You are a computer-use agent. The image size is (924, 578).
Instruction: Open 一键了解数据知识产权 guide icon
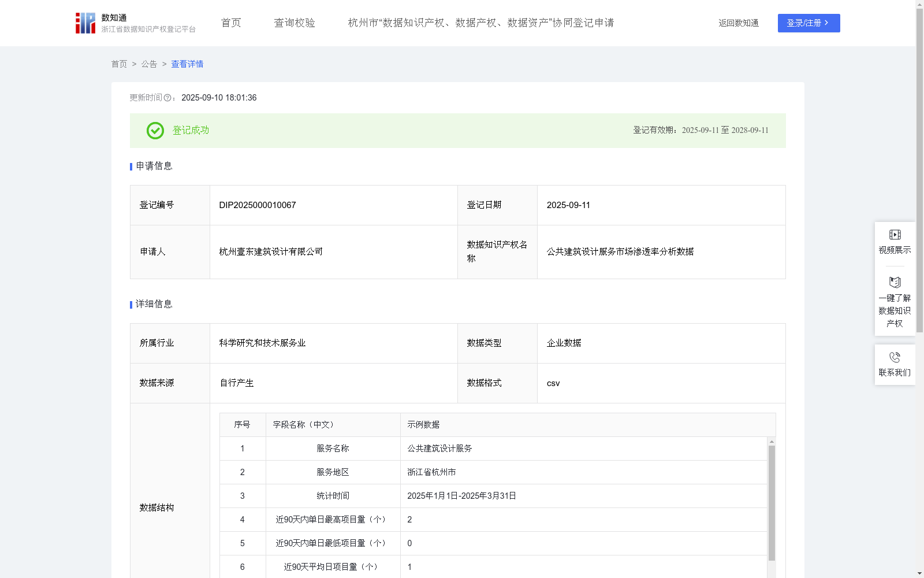pos(895,282)
